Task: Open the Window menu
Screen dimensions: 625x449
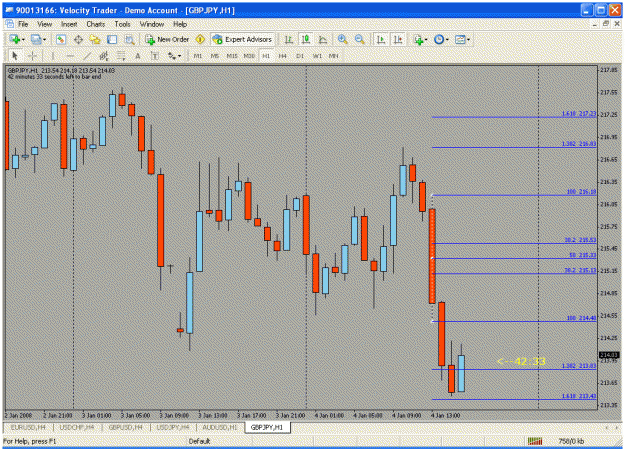Action: [152, 24]
